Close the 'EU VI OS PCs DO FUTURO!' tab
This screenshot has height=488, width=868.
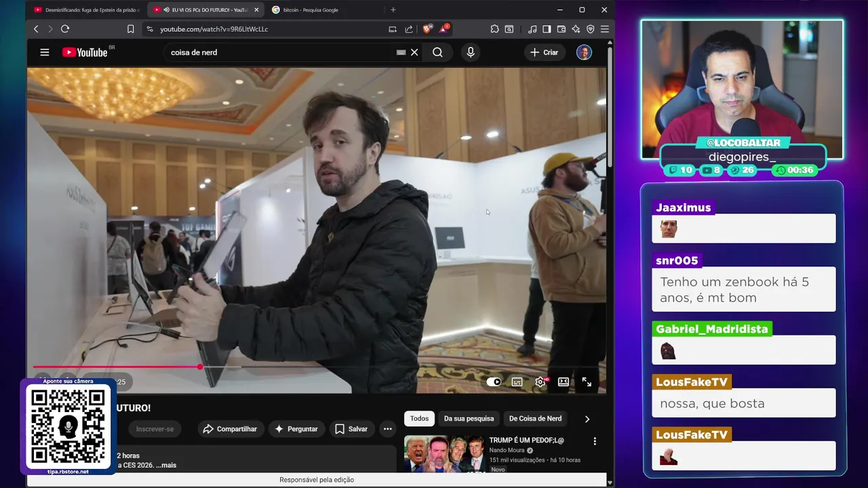(256, 10)
